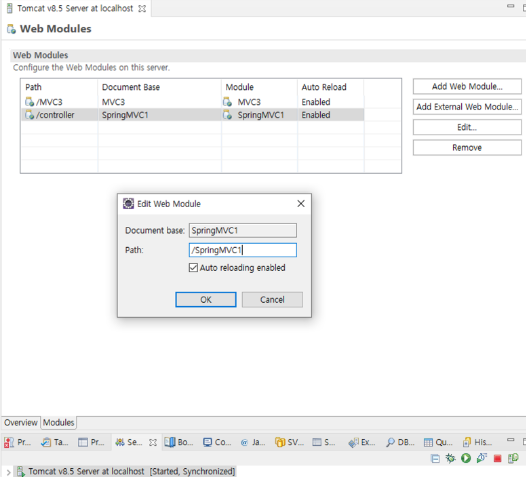The width and height of the screenshot is (526, 477).
Task: Start the server in debug mode
Action: (450, 458)
